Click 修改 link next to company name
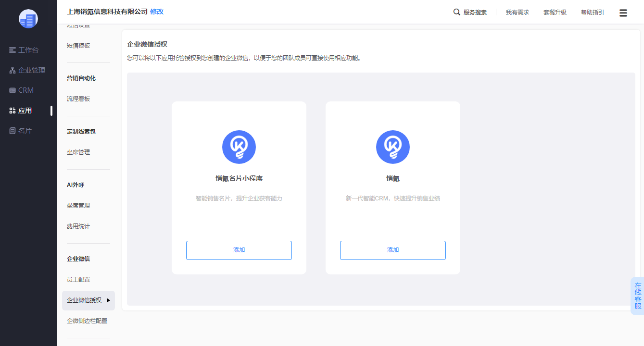 tap(157, 12)
